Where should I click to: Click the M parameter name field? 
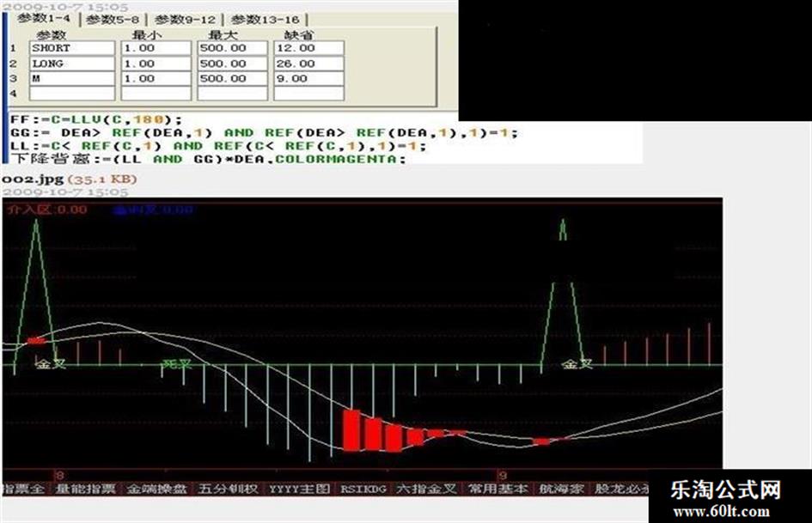(x=72, y=79)
